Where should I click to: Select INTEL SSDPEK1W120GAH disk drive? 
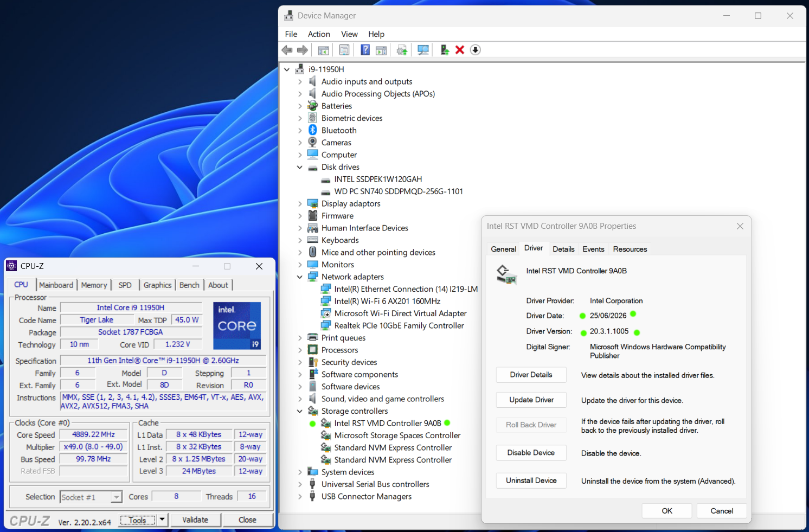(378, 179)
